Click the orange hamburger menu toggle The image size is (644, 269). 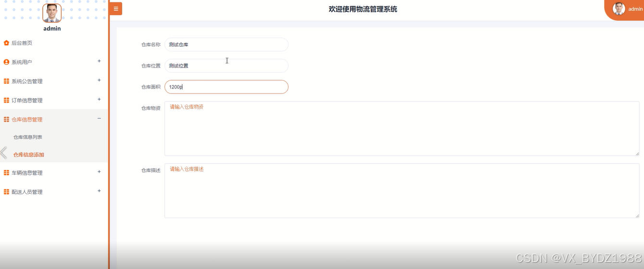click(x=116, y=9)
